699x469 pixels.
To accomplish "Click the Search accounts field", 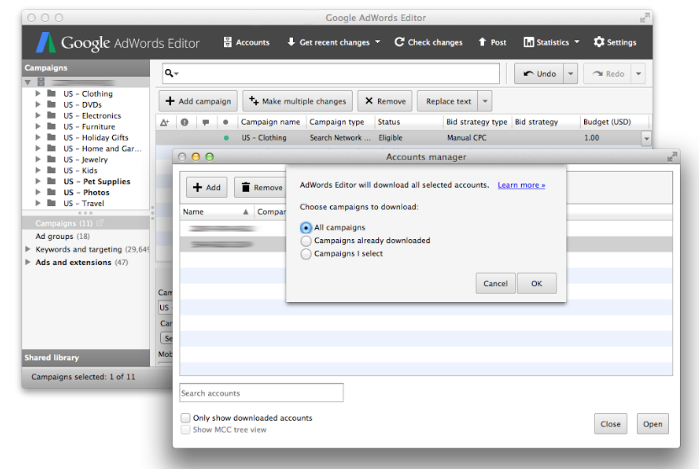I will [261, 393].
